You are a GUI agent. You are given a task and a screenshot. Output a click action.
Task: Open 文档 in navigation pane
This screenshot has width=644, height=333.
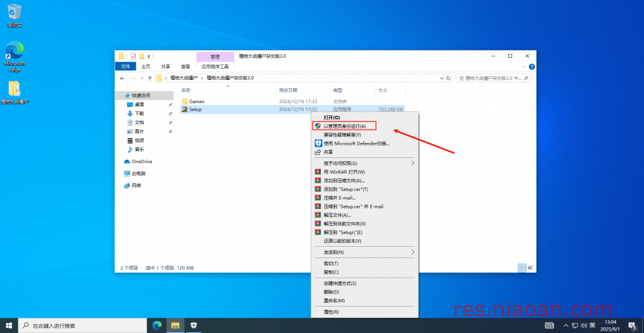click(140, 123)
